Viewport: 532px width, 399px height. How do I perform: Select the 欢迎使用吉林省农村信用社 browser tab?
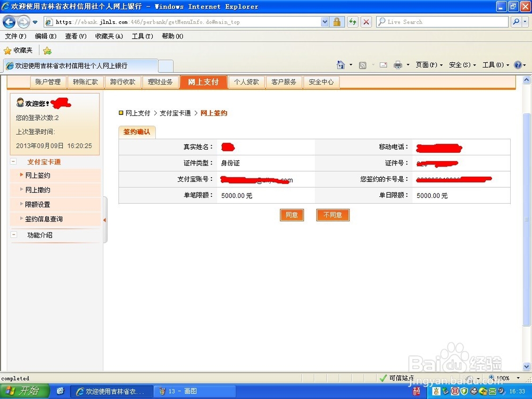tap(81, 65)
